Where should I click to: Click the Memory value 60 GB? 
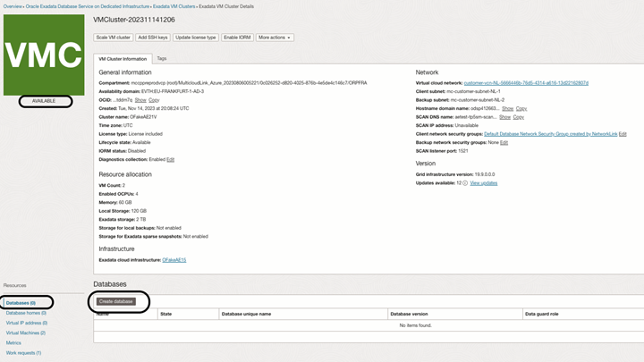click(125, 203)
